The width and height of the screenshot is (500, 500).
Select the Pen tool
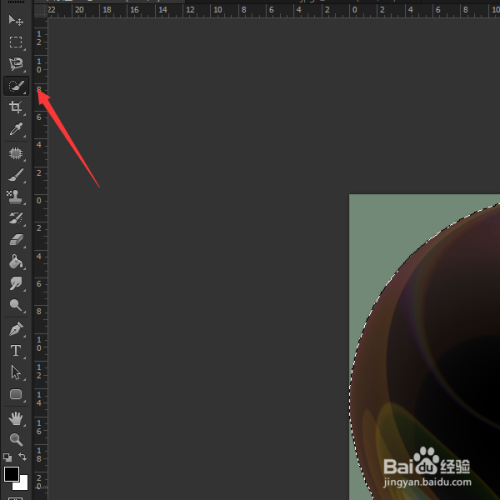(x=16, y=329)
